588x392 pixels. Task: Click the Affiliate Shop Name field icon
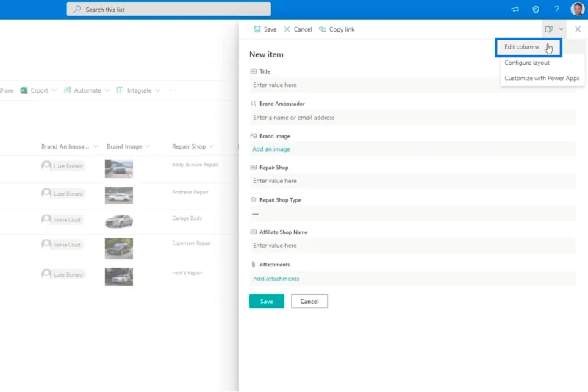coord(253,232)
